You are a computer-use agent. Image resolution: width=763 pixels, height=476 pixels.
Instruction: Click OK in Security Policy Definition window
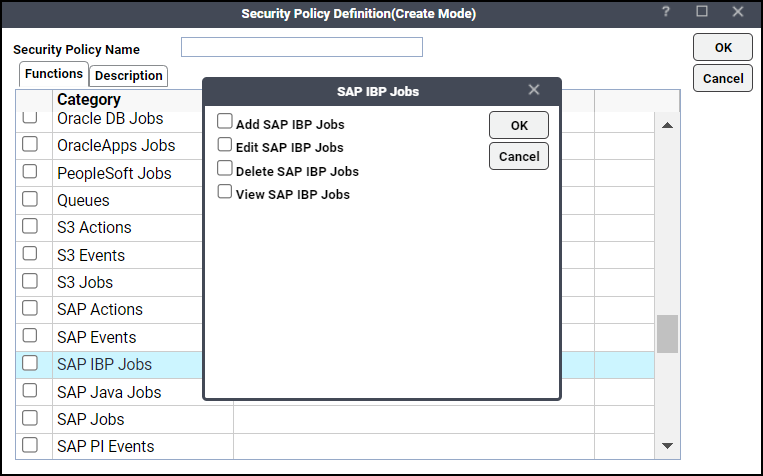[723, 47]
